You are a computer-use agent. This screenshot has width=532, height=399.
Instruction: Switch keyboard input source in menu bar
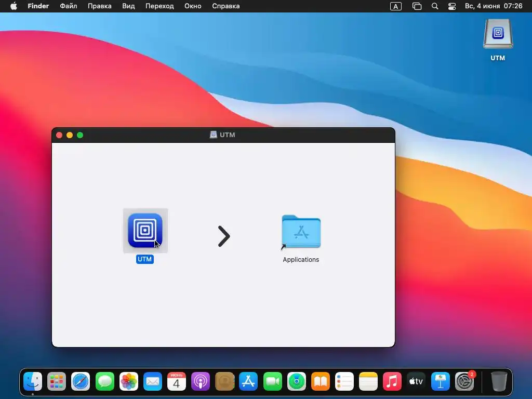pyautogui.click(x=395, y=6)
